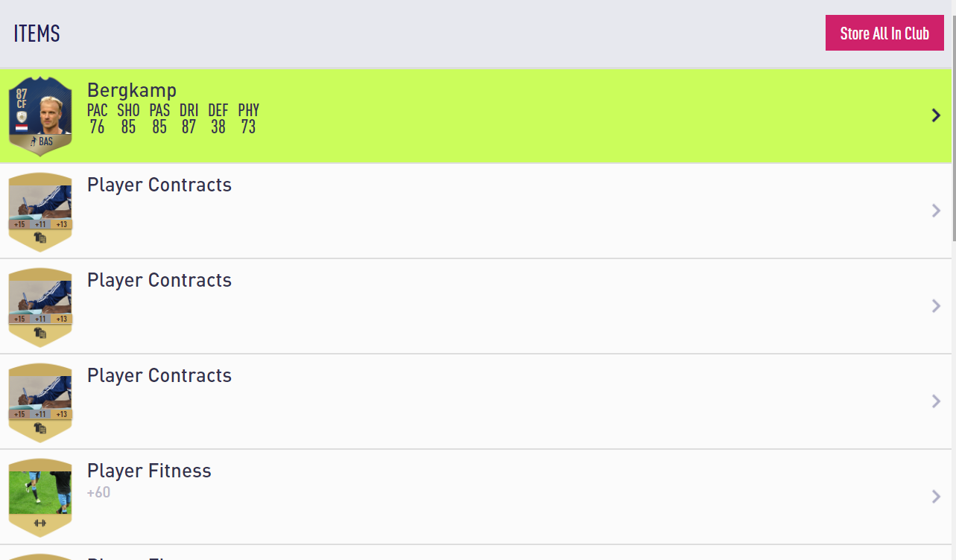956x560 pixels.
Task: Click the Player Fitness +60 card icon
Action: coord(40,498)
